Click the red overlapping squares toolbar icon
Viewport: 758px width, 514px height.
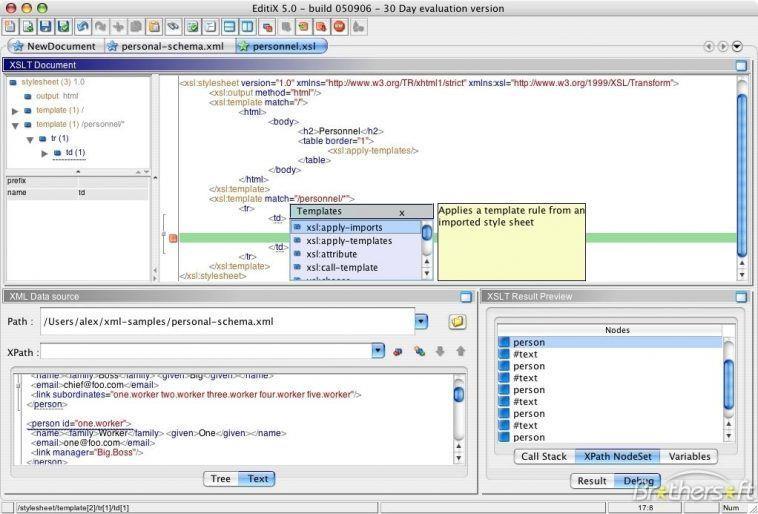[267, 26]
